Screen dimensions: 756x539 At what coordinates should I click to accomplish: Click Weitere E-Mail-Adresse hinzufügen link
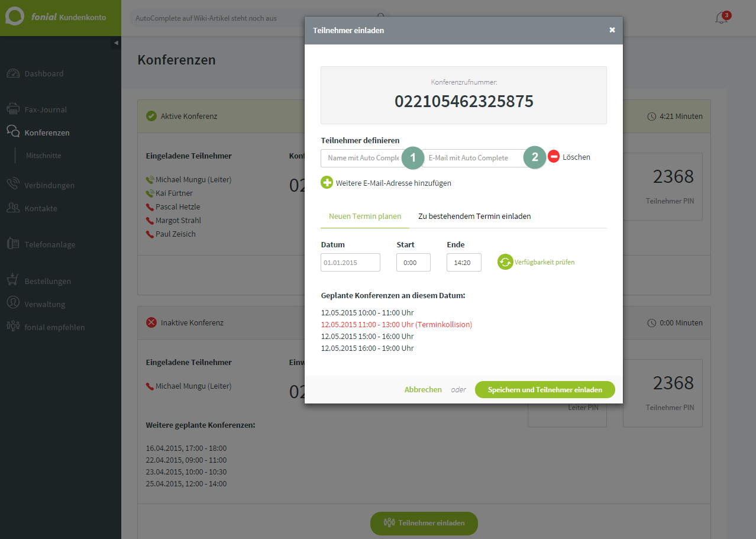[x=393, y=183]
